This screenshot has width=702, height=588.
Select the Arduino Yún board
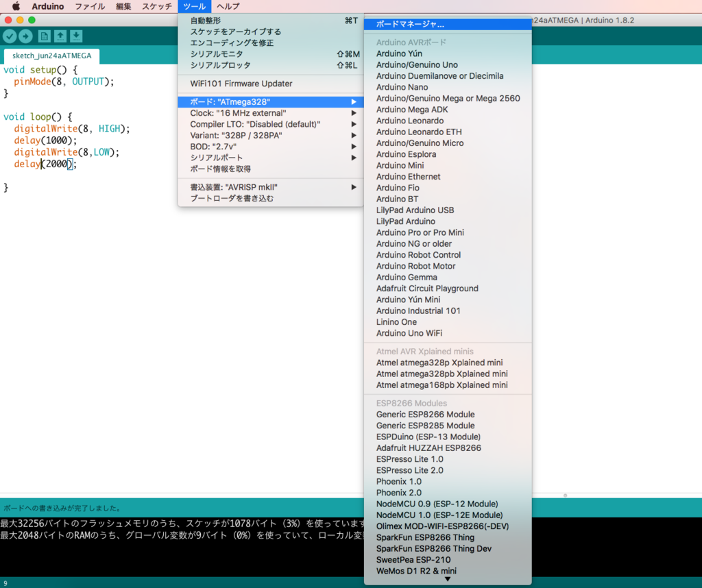pos(448,53)
